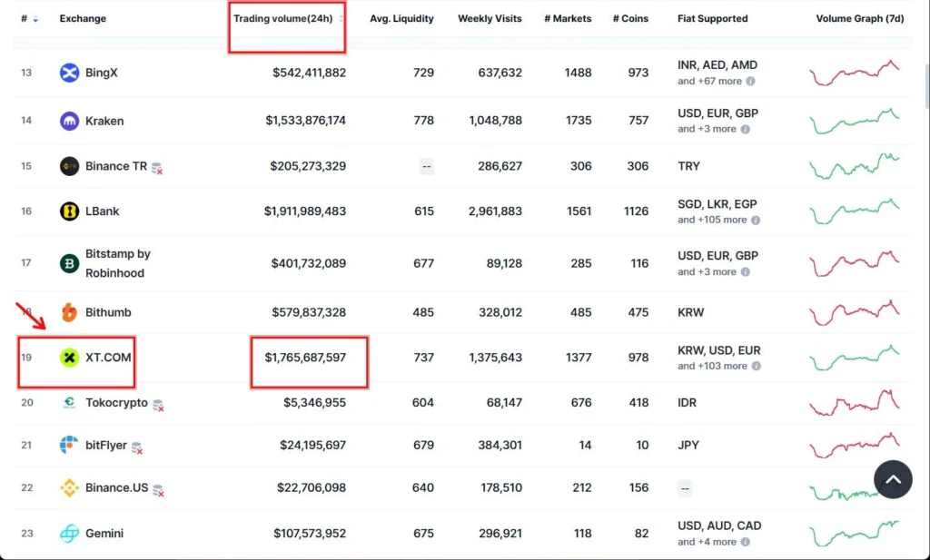This screenshot has width=930, height=560.
Task: Click the LBank exchange logo
Action: [69, 211]
